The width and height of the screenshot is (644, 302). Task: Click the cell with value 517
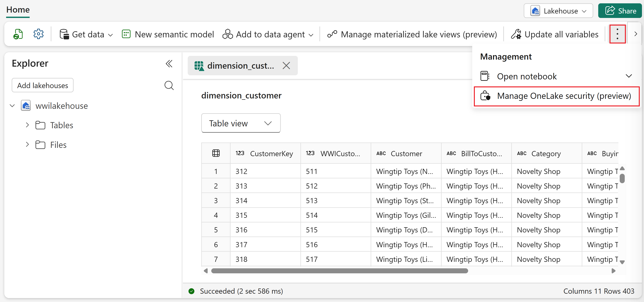click(x=335, y=259)
